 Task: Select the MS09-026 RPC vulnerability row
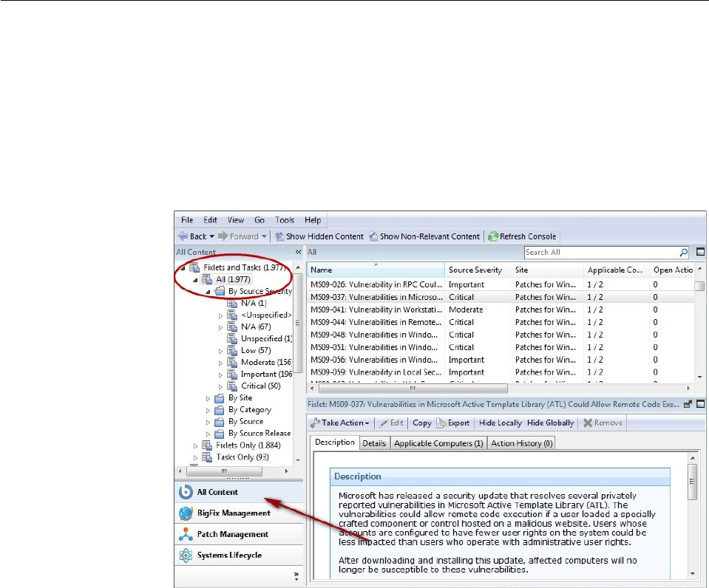(501, 284)
